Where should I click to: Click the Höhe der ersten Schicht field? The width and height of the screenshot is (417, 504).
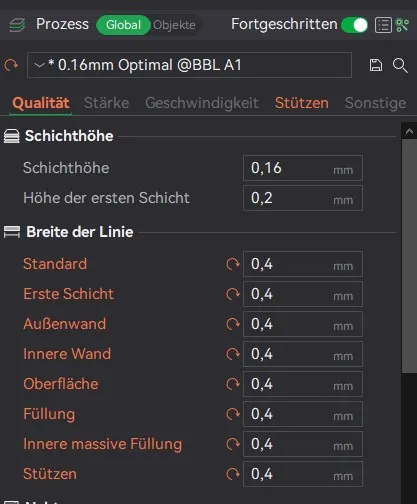click(x=303, y=198)
